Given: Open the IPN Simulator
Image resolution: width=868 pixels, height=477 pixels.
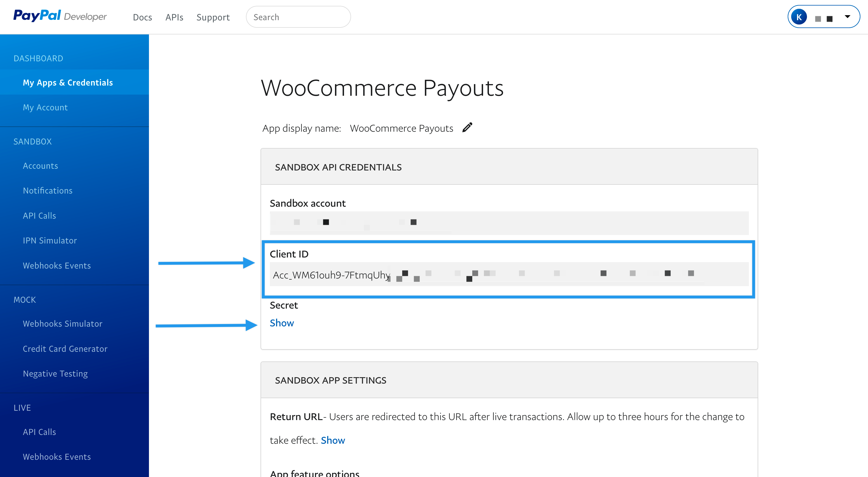Looking at the screenshot, I should (x=50, y=241).
